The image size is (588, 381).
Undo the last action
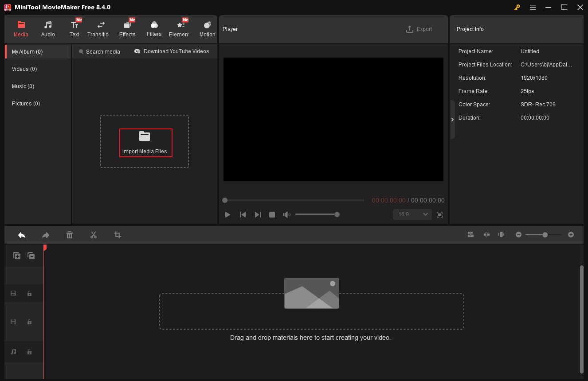pos(21,235)
